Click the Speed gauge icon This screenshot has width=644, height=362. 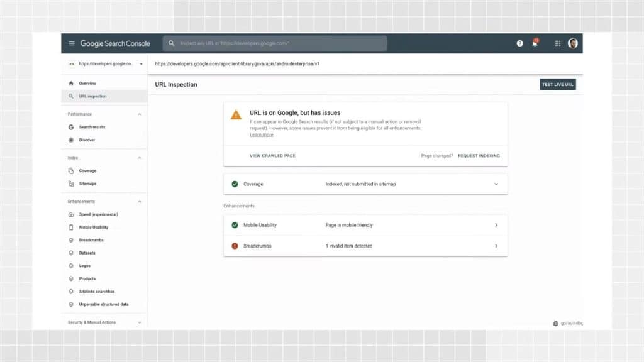click(x=71, y=214)
